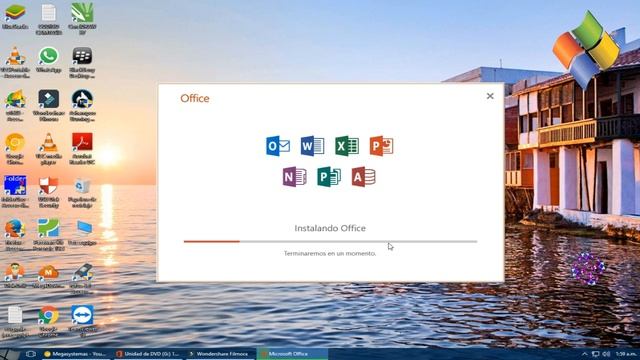The image size is (640, 360).
Task: Close the Office installer dialog
Action: pos(490,96)
